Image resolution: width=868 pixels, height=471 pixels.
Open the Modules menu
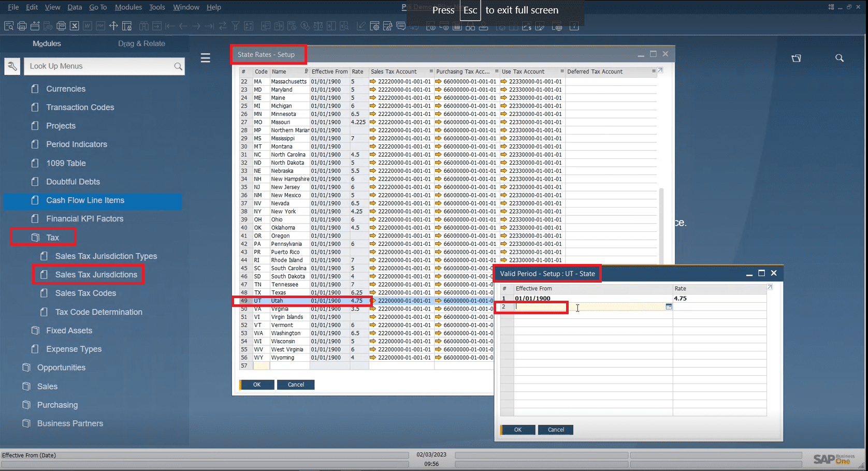(x=127, y=7)
